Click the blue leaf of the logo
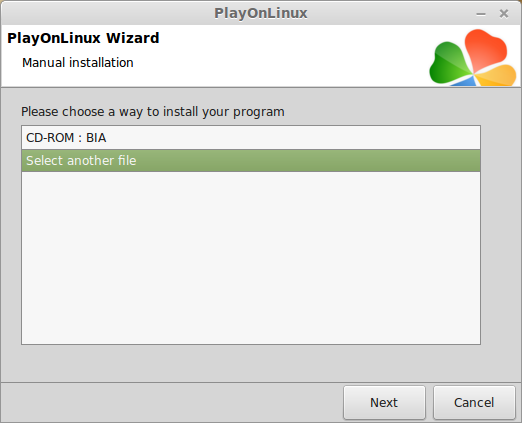 (x=463, y=81)
